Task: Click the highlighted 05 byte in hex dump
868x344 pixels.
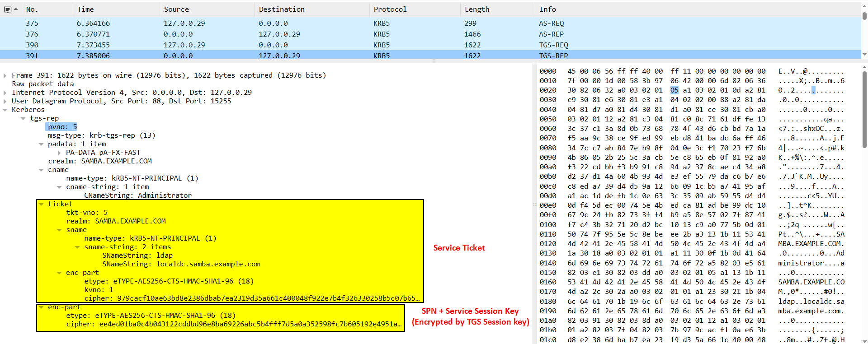Action: point(674,90)
